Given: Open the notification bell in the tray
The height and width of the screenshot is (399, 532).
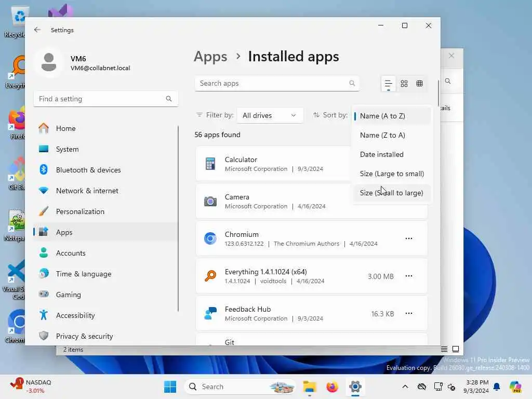Looking at the screenshot, I should tap(497, 387).
